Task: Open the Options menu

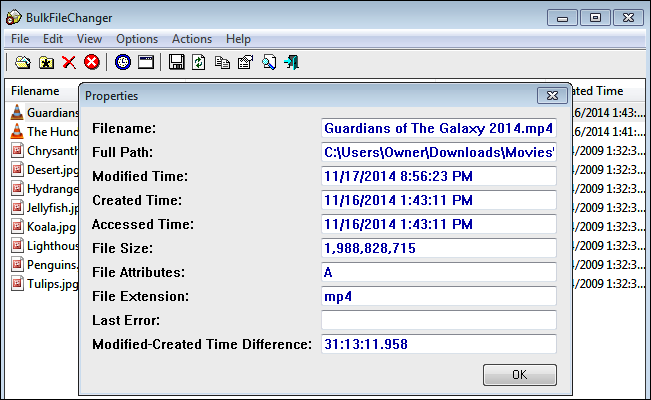Action: coord(137,39)
